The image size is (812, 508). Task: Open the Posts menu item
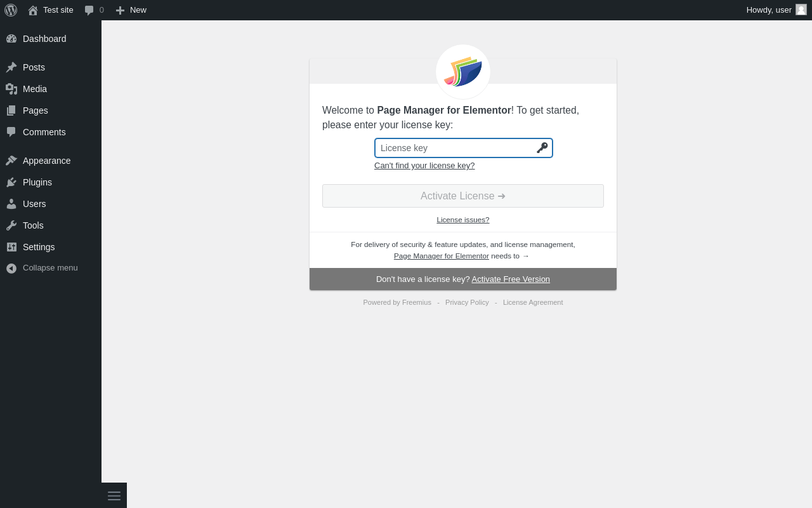[51, 67]
